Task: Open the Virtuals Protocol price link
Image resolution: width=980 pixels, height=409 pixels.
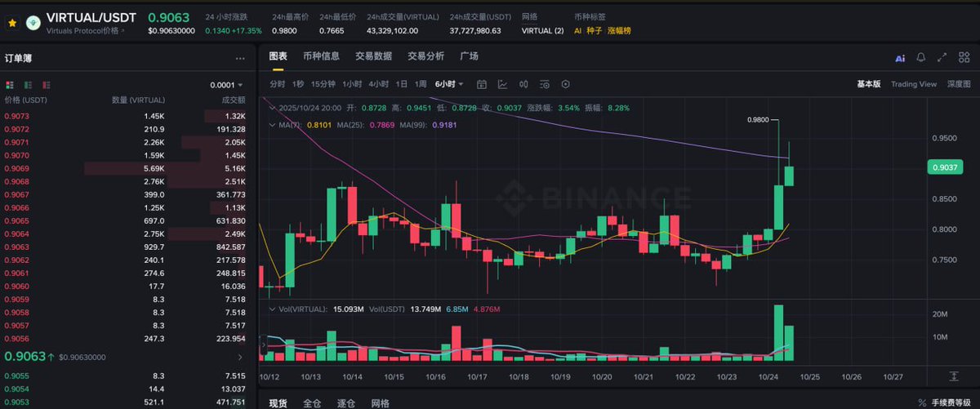Action: tap(85, 30)
